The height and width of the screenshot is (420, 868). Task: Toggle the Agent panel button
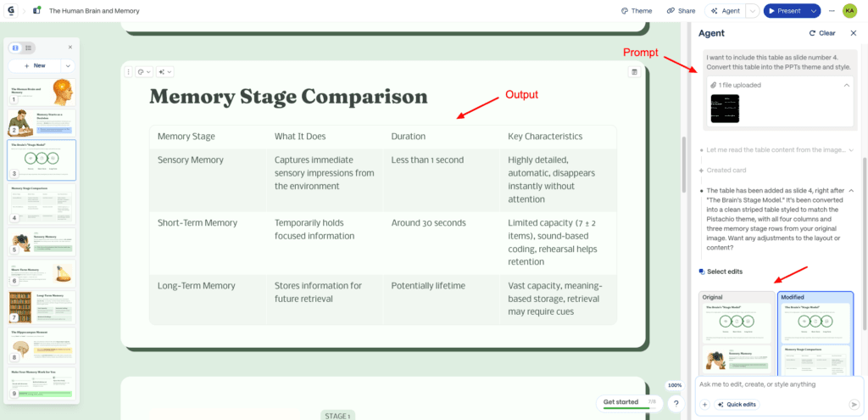click(726, 10)
